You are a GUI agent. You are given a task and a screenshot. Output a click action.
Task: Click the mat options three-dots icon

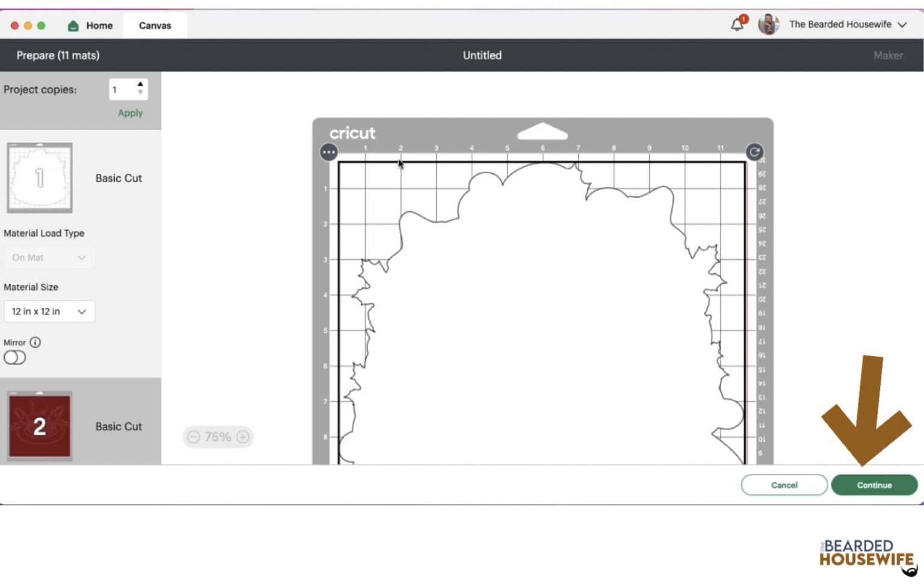[x=328, y=152]
